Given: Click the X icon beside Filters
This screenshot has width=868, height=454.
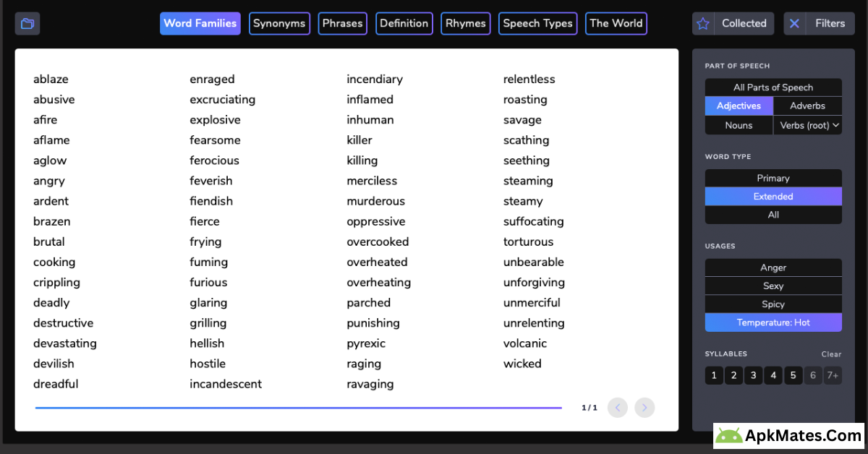Looking at the screenshot, I should 793,22.
